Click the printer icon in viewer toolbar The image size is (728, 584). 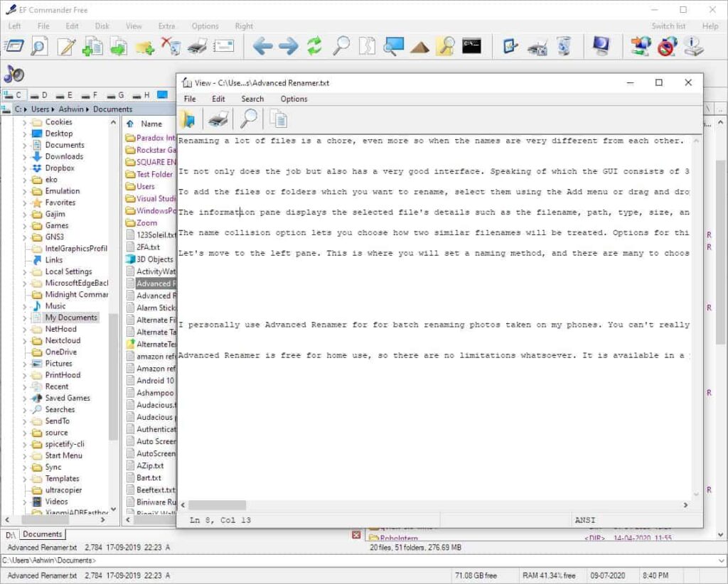coord(218,119)
